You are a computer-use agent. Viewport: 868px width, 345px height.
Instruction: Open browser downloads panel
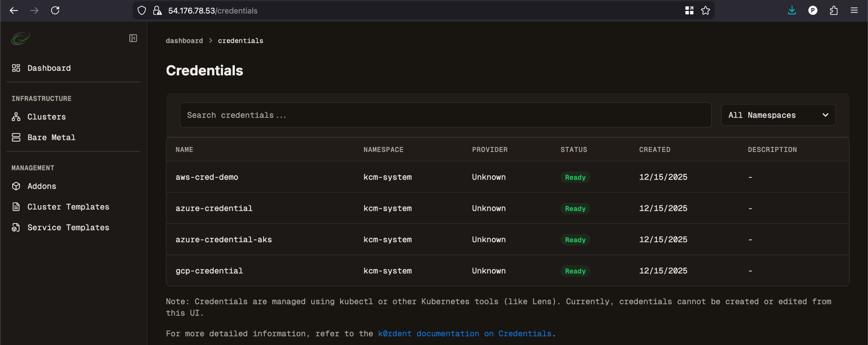[x=792, y=11]
